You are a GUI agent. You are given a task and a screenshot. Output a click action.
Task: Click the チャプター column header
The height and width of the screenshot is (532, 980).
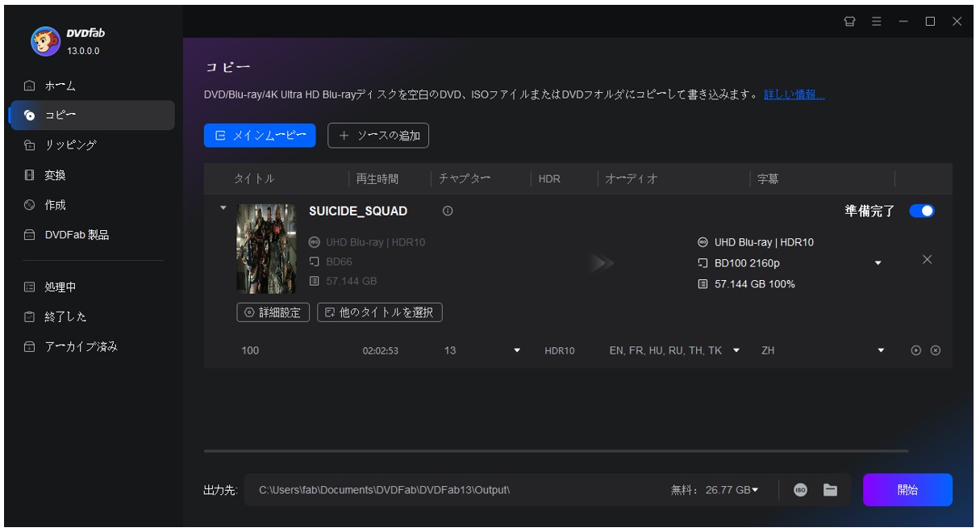464,179
